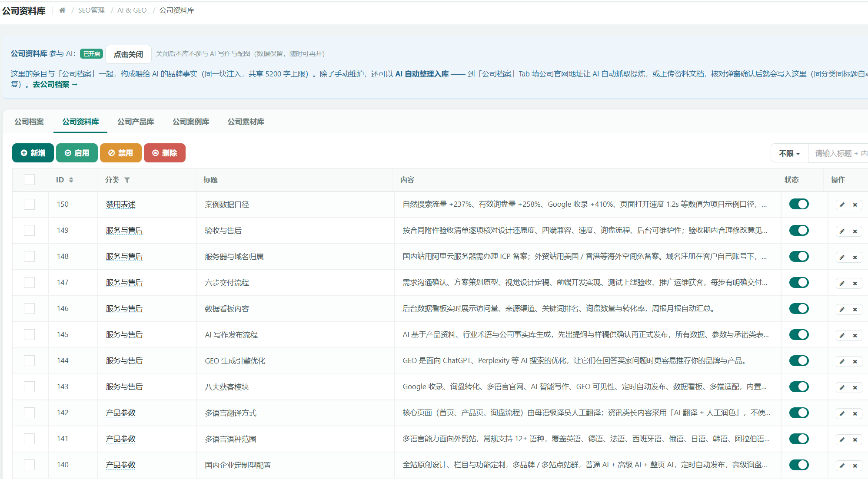Click the pencil icon on row 145
The width and height of the screenshot is (868, 479).
click(x=842, y=335)
